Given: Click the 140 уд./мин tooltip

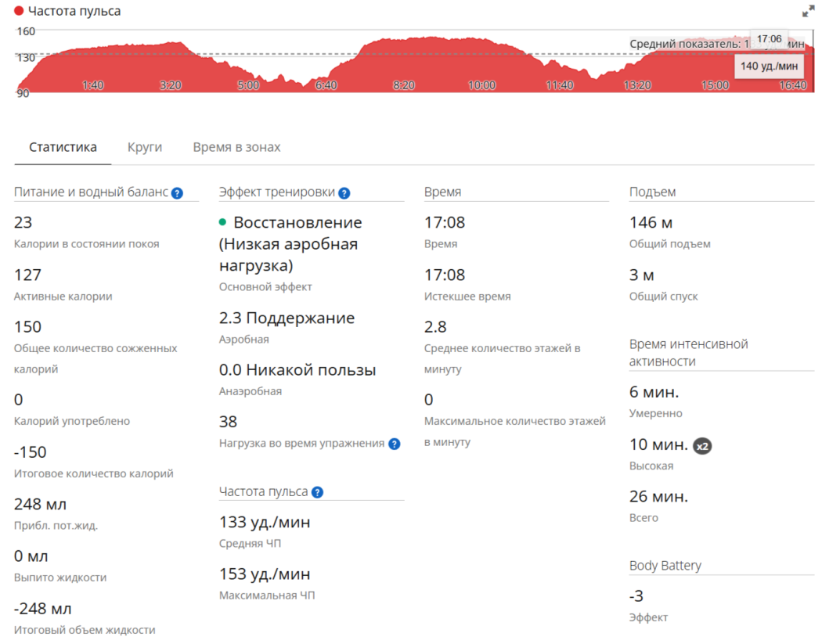Looking at the screenshot, I should click(769, 66).
